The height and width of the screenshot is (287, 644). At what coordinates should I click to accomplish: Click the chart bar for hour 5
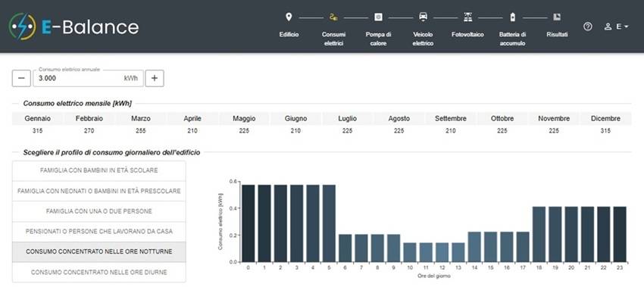329,223
